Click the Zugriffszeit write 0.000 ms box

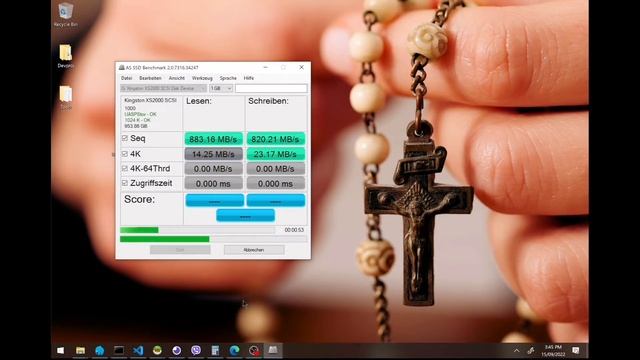(x=276, y=184)
